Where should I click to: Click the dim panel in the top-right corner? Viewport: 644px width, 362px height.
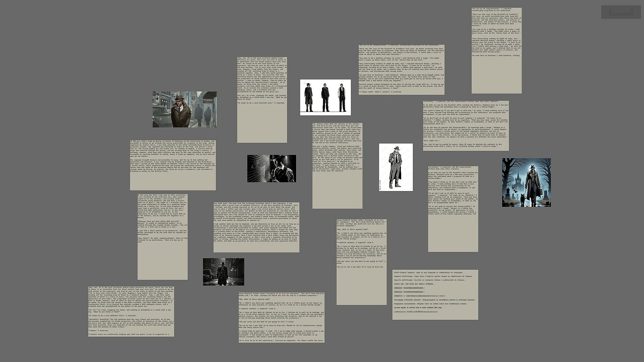[621, 12]
